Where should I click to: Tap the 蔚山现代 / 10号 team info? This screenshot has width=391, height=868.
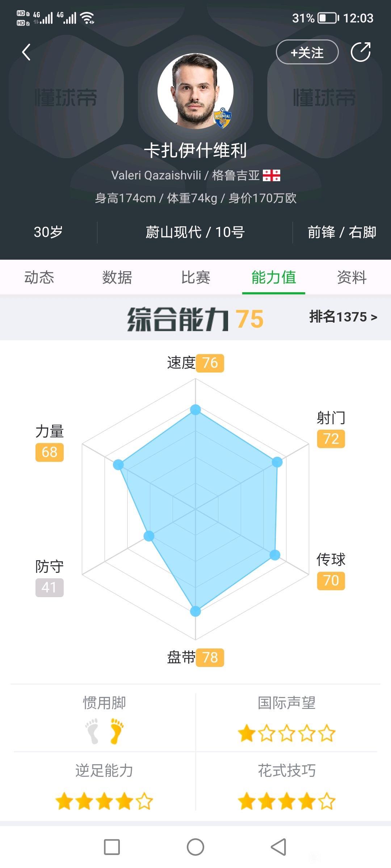point(195,232)
